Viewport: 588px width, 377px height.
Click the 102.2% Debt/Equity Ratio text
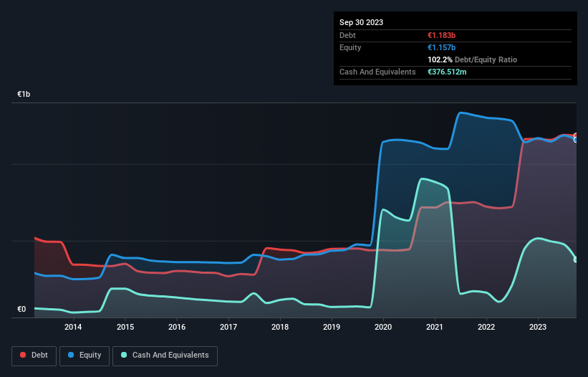pos(472,59)
